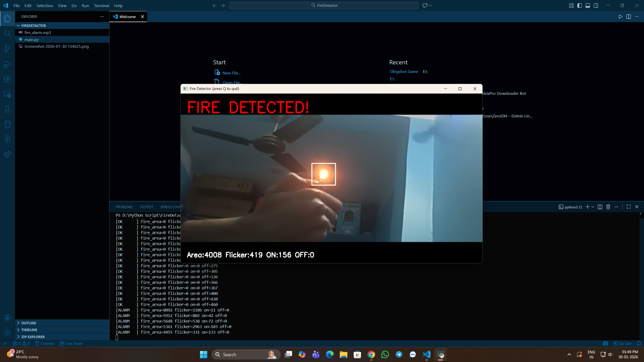The height and width of the screenshot is (362, 644).
Task: Run the Python file using the play icon
Action: [x=620, y=17]
